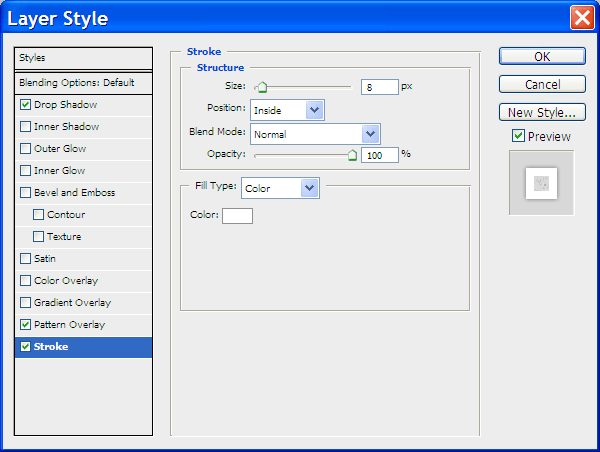Toggle the Preview checkbox

(518, 136)
